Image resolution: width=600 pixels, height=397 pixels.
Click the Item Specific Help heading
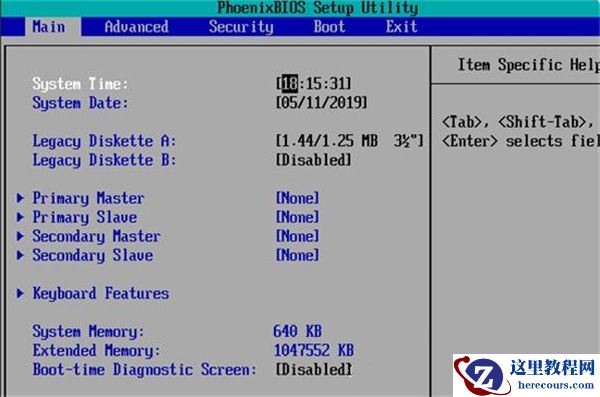pos(528,65)
